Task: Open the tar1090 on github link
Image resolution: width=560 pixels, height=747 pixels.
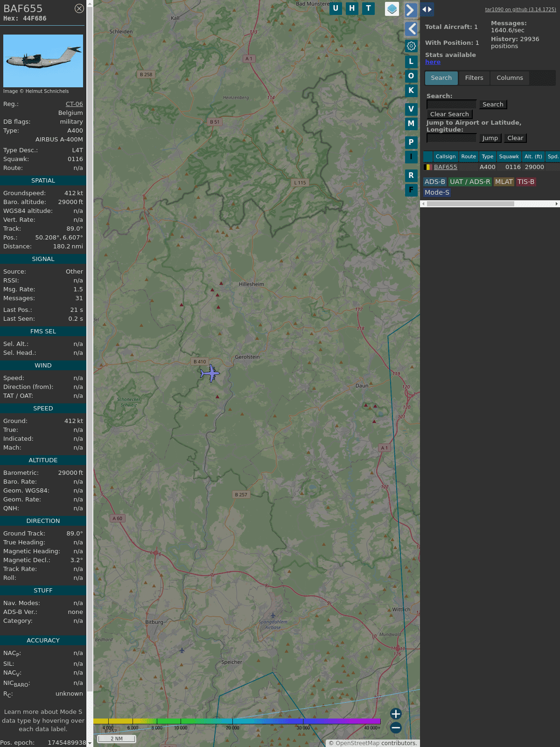Action: [x=520, y=9]
